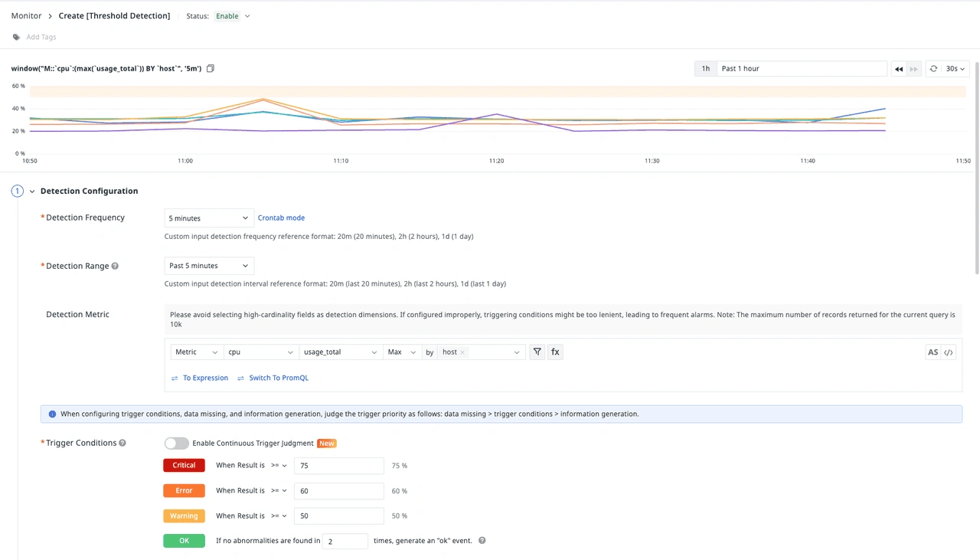The image size is (980, 560).
Task: Copy the window query expression
Action: tap(211, 68)
